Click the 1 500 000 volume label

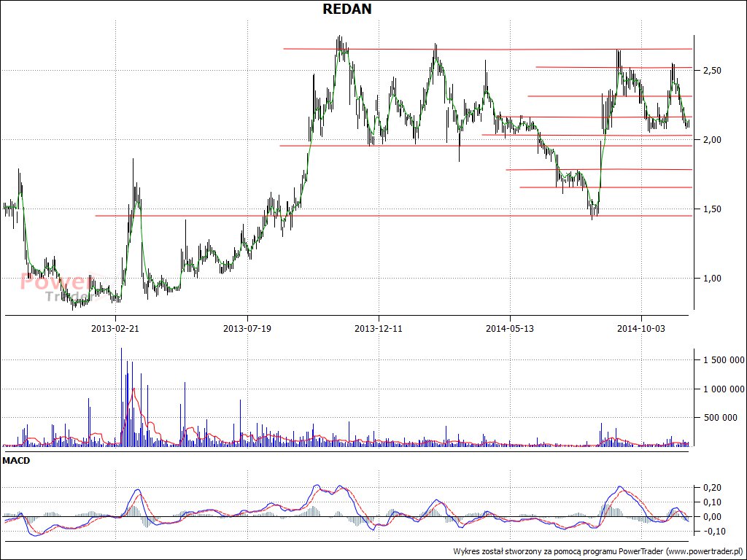(724, 360)
